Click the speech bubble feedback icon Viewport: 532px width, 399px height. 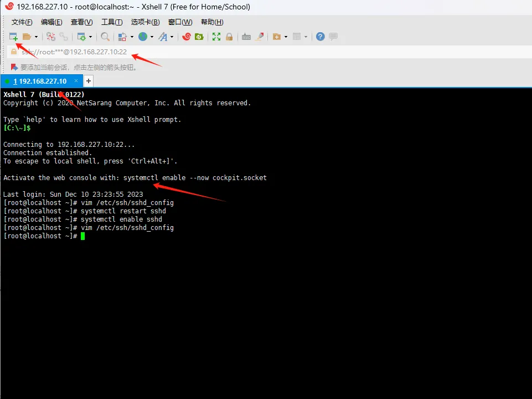[333, 37]
